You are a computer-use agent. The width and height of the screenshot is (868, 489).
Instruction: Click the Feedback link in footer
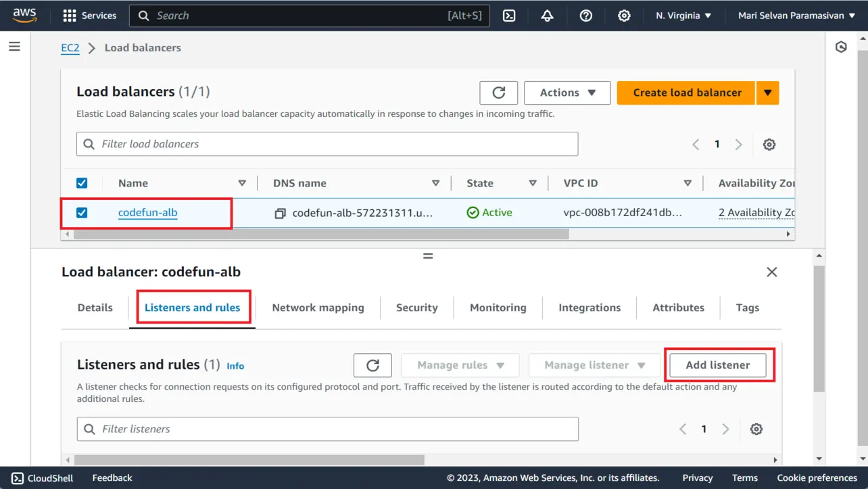pos(112,478)
